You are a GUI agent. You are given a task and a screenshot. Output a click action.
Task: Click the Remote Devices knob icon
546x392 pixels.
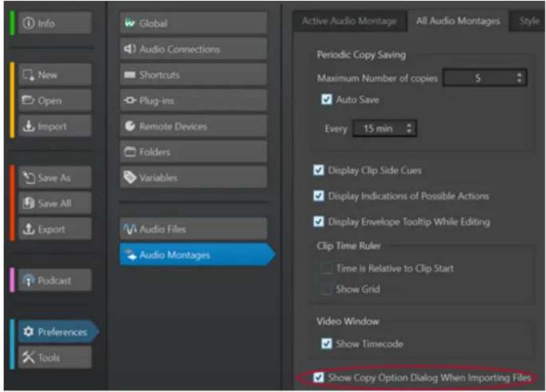[130, 126]
